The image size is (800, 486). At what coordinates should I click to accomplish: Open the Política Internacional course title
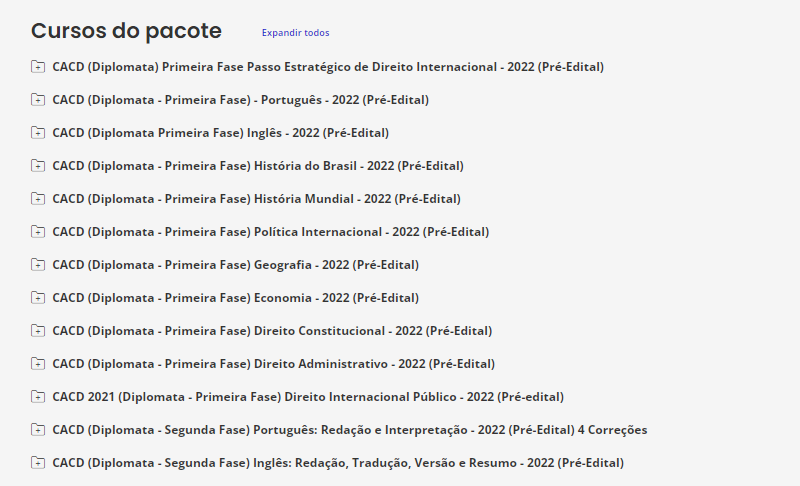270,232
